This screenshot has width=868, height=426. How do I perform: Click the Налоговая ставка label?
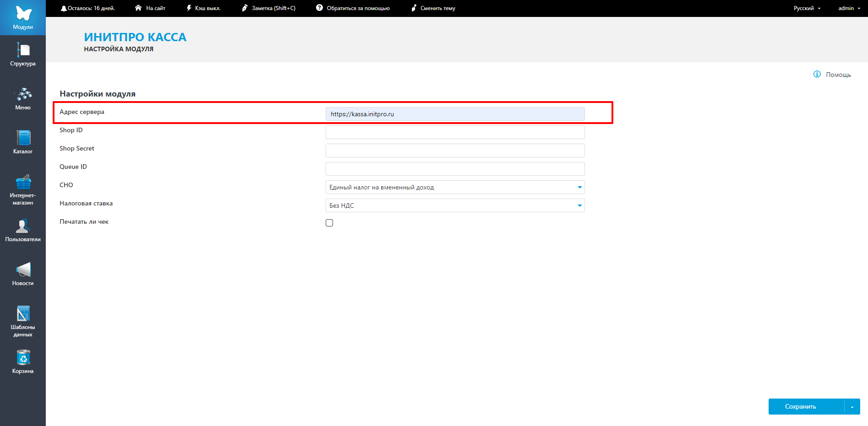click(86, 203)
